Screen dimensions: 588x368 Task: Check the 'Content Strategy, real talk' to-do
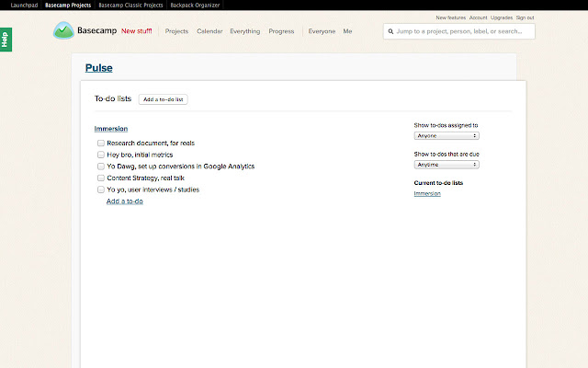pyautogui.click(x=100, y=178)
